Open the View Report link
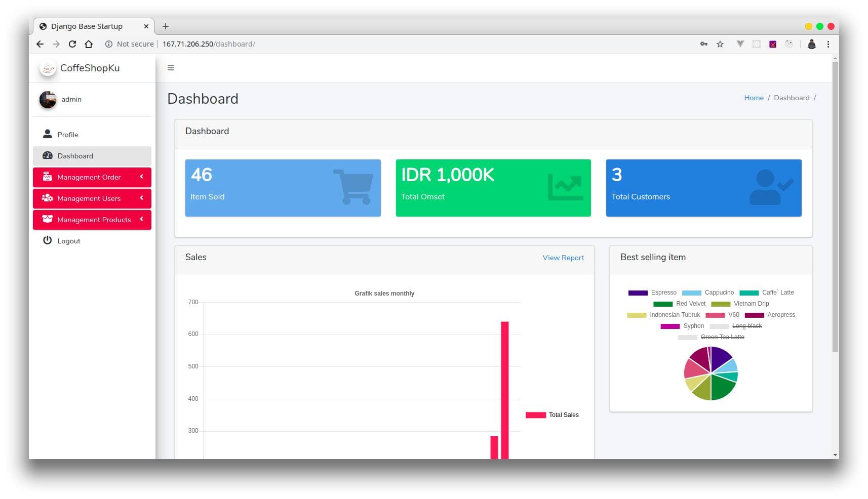Viewport: 868px width, 499px height. pyautogui.click(x=563, y=258)
